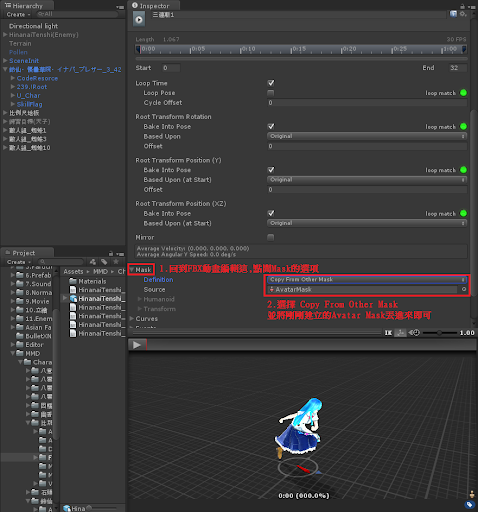Open Position (Y) Based Upon dropdown
Image resolution: width=478 pixels, height=512 pixels.
[x=367, y=179]
